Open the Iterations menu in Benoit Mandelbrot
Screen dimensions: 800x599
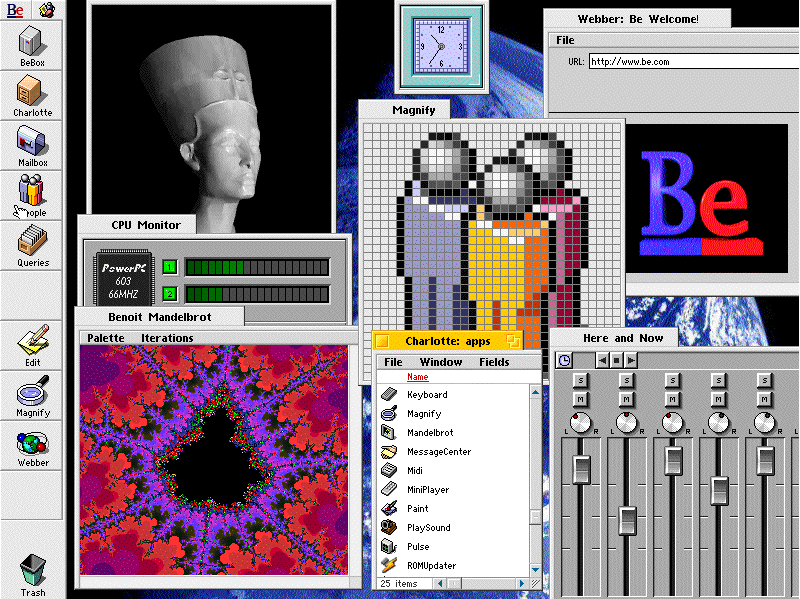pos(167,338)
